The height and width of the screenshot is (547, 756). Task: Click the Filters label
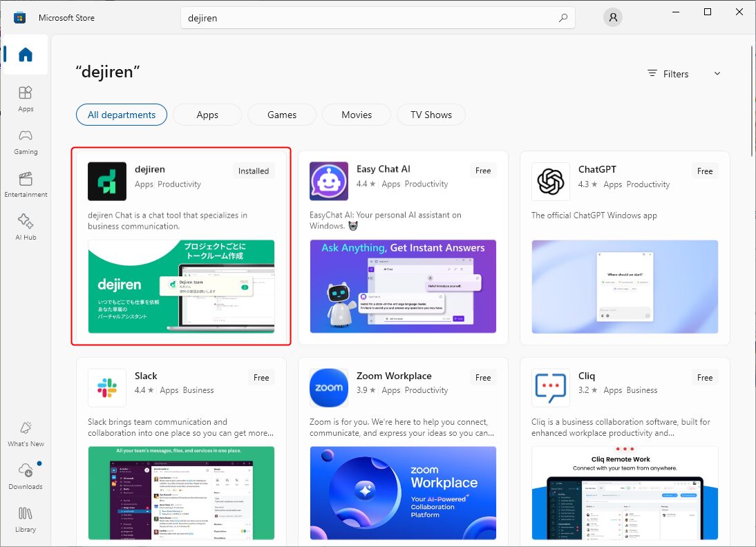pyautogui.click(x=675, y=74)
